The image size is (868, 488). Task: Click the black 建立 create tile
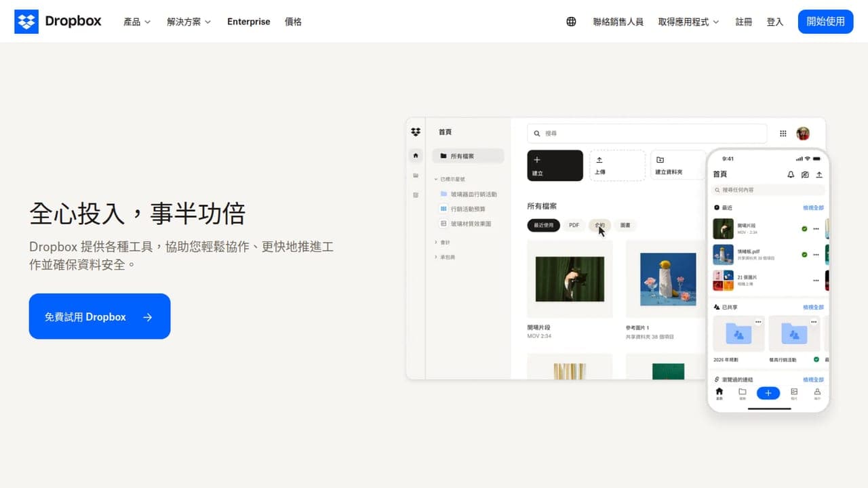[x=555, y=165]
